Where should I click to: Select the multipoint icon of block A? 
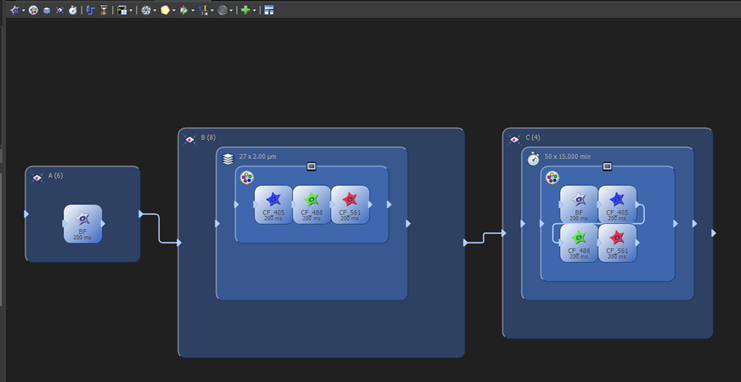[x=37, y=178]
